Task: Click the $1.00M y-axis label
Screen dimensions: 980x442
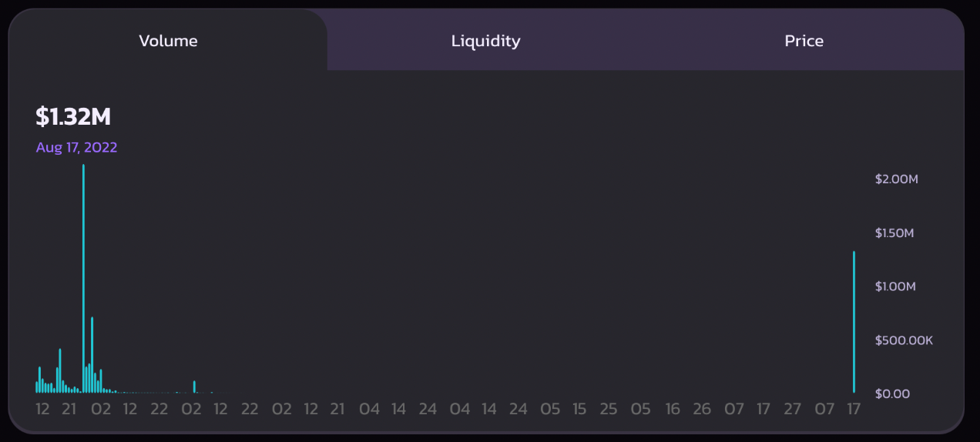Action: (x=895, y=286)
